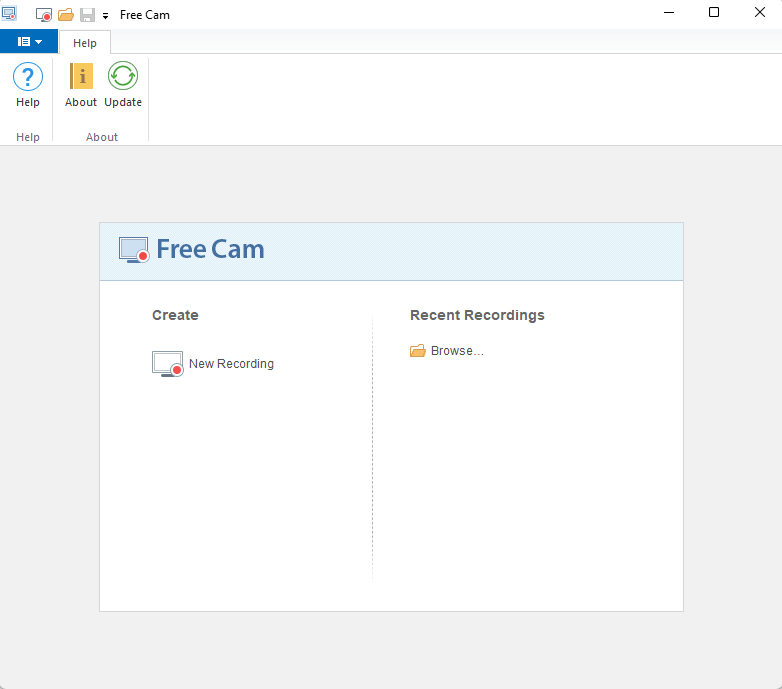The image size is (782, 689).
Task: Open the blue application menu button
Action: (x=29, y=41)
